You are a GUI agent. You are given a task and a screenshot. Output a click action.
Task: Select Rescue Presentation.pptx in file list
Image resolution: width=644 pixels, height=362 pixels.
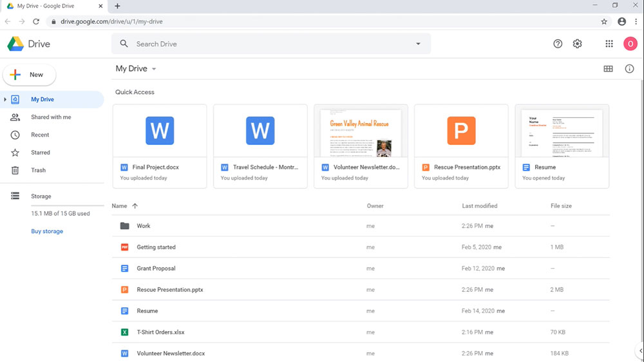170,290
